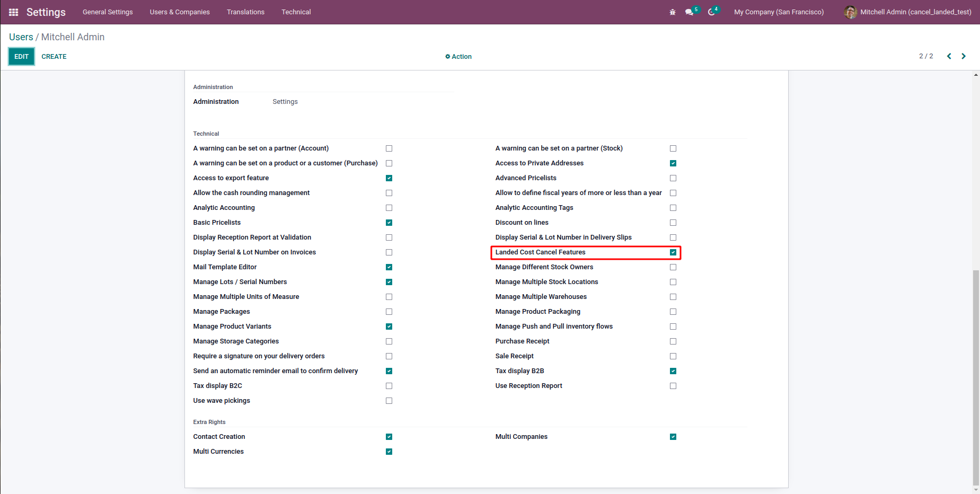Navigate to the Users breadcrumb link
Image resolution: width=980 pixels, height=494 pixels.
21,37
